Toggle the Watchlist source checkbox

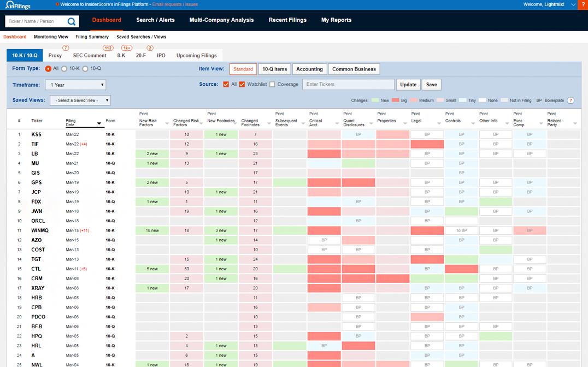click(242, 84)
